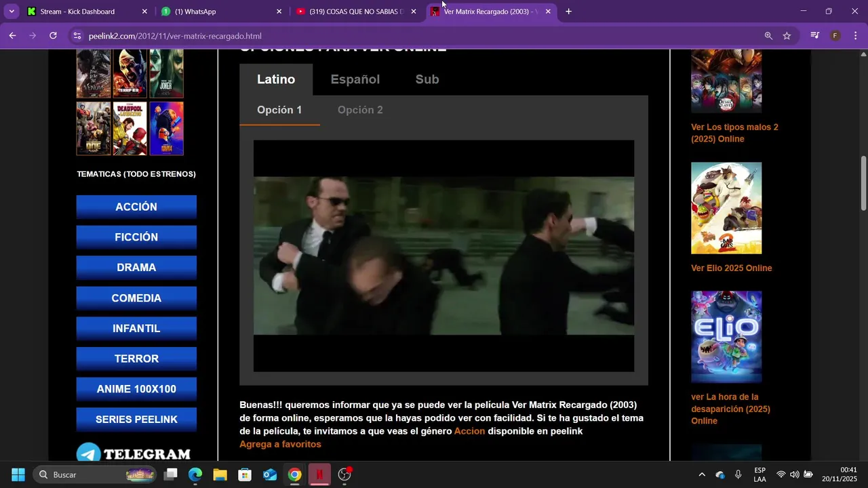Open Outlook from the taskbar
This screenshot has width=868, height=488.
[x=270, y=474]
